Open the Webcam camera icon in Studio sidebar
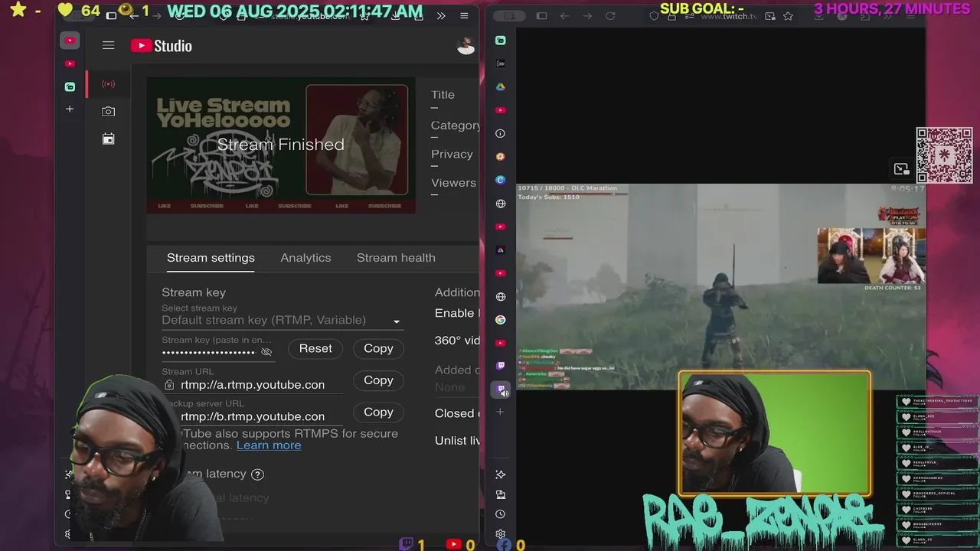Screen dimensions: 980x551 [x=108, y=111]
